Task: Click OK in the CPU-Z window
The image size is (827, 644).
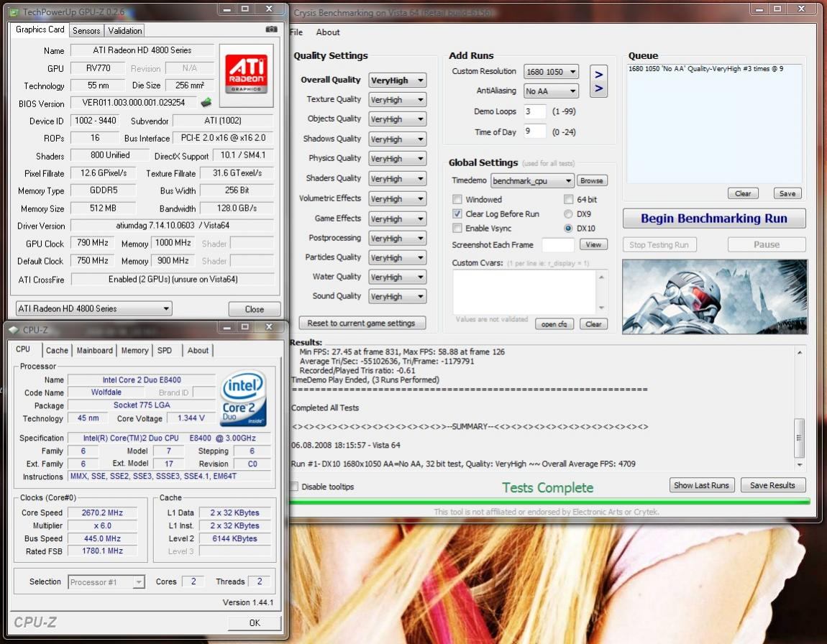Action: click(x=255, y=623)
